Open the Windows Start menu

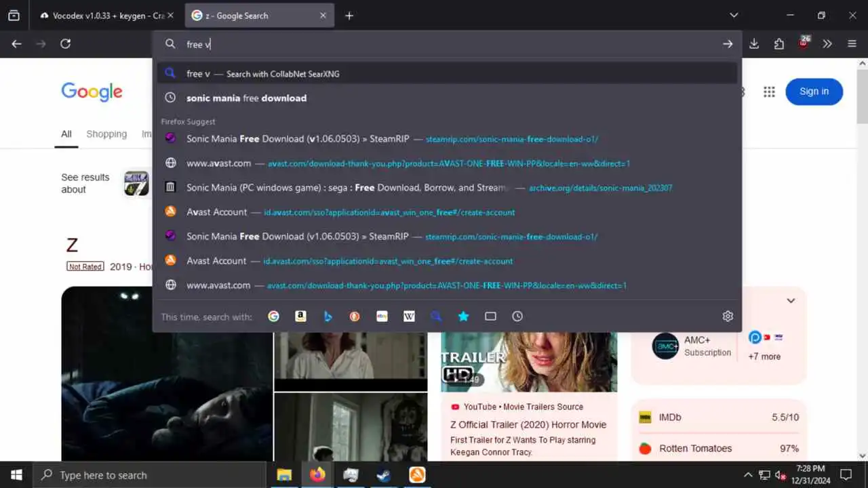(16, 475)
